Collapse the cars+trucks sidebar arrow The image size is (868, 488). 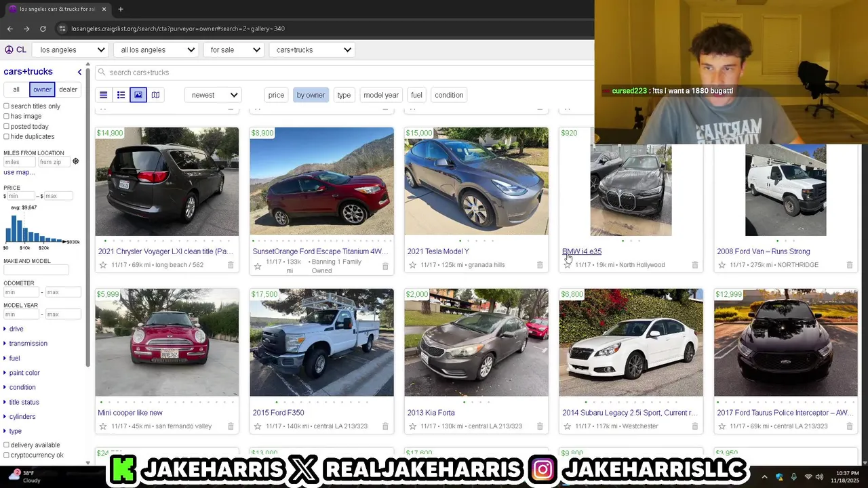[x=79, y=72]
